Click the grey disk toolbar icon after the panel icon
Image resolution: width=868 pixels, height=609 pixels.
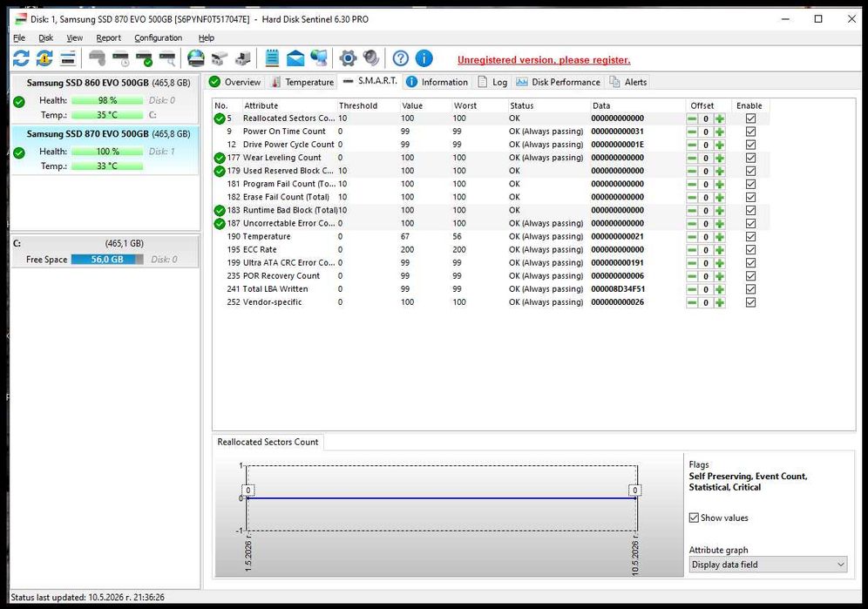point(97,58)
